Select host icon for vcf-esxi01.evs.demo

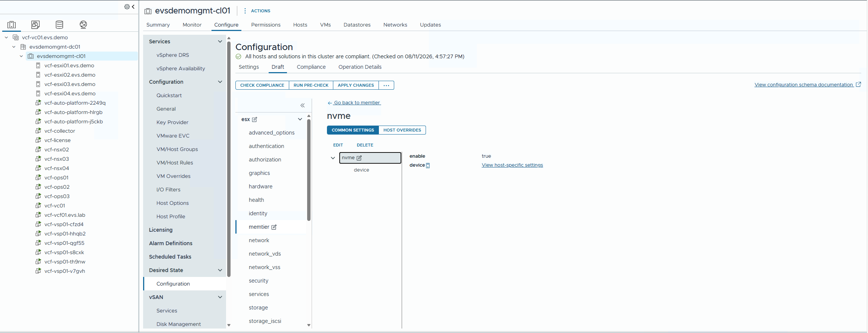coord(38,65)
